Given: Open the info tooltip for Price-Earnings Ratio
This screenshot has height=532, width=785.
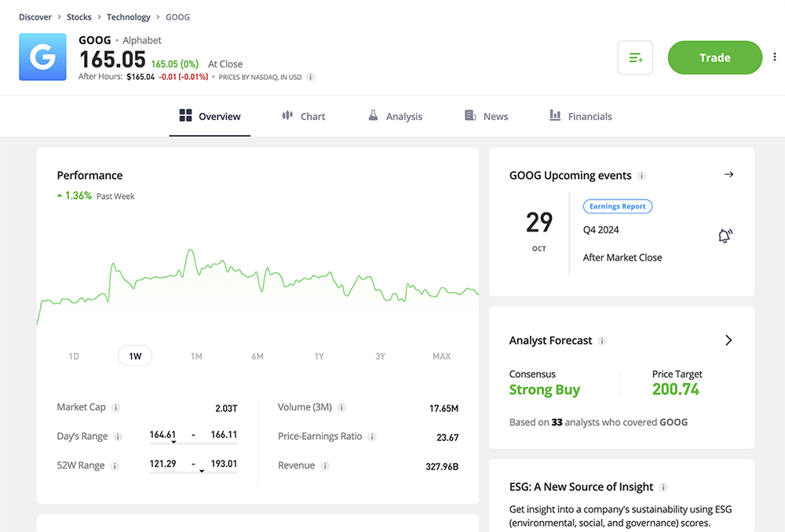Looking at the screenshot, I should [371, 436].
